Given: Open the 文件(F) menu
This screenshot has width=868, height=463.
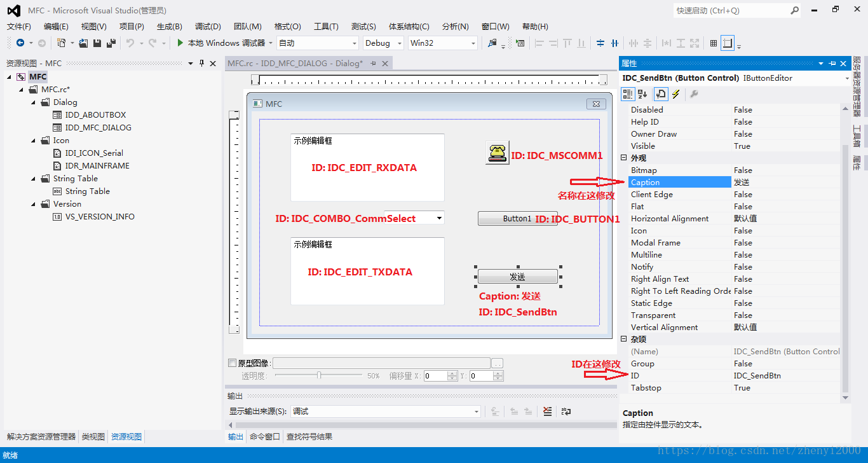Looking at the screenshot, I should [x=19, y=26].
